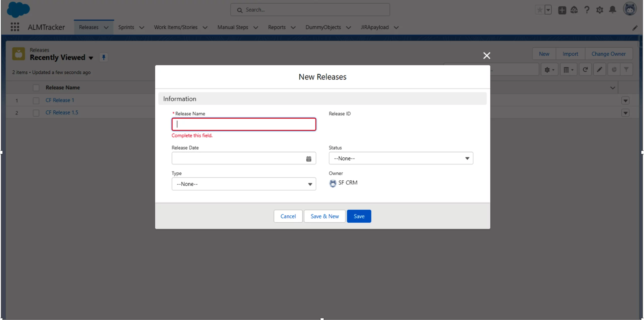Open the Release Date calendar picker
The height and width of the screenshot is (320, 644).
click(x=309, y=159)
